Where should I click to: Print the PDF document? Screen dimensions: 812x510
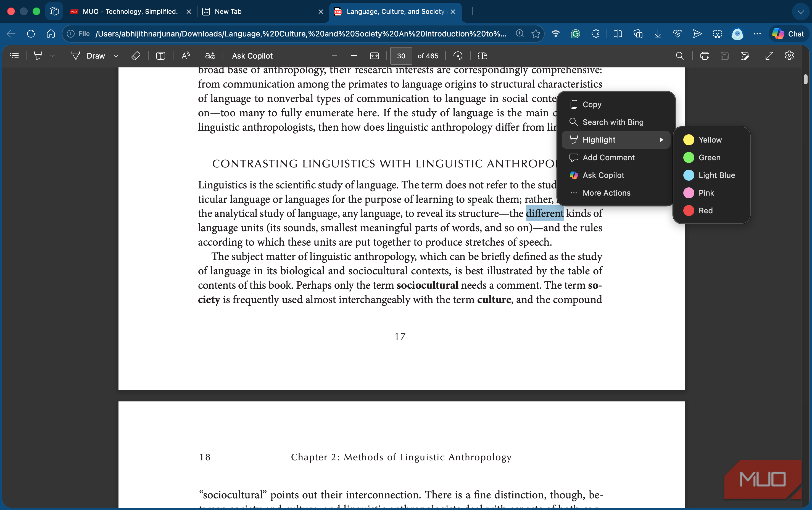(x=705, y=56)
